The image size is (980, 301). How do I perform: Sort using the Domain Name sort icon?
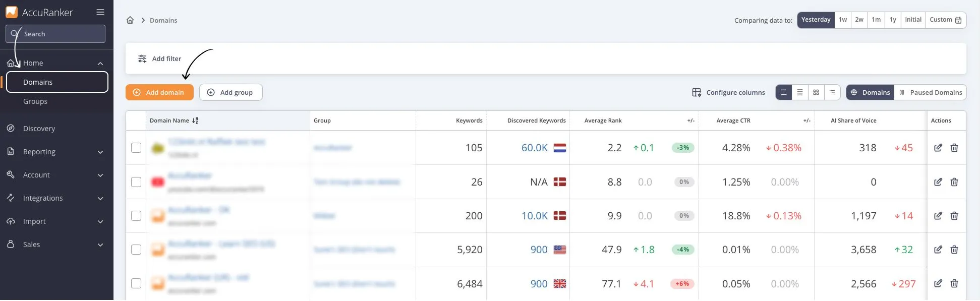point(195,121)
